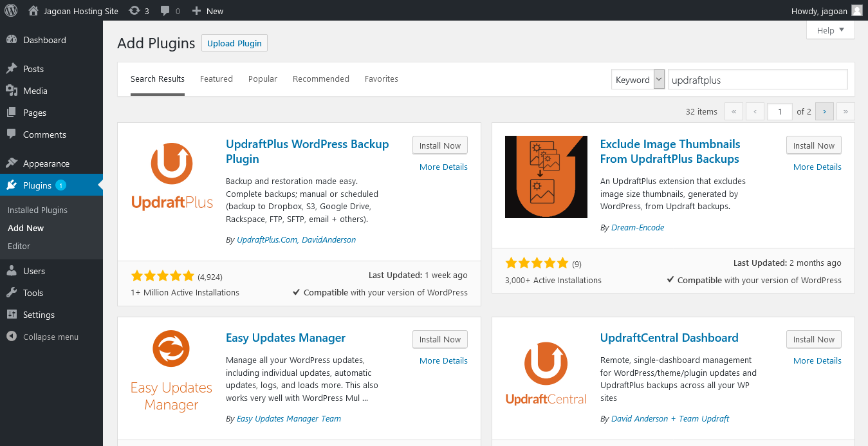Click the Dashboard gauge icon in sidebar
The image size is (868, 446).
click(x=12, y=40)
